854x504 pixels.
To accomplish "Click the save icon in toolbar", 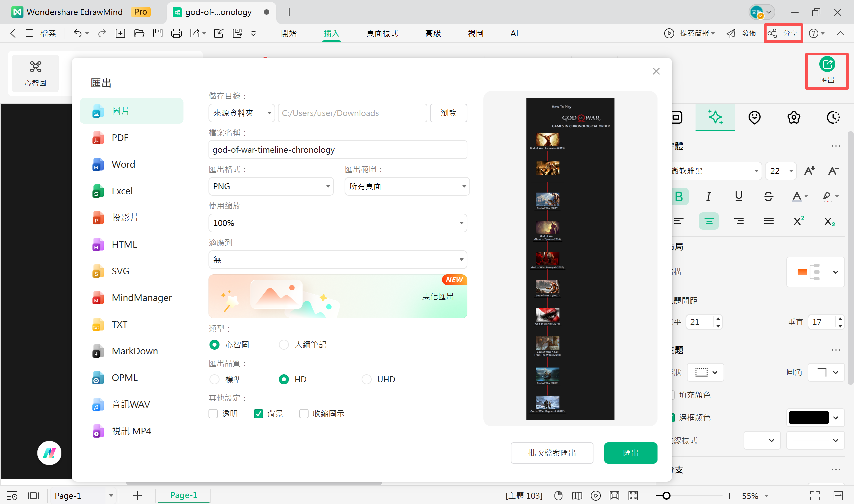I will (x=158, y=33).
